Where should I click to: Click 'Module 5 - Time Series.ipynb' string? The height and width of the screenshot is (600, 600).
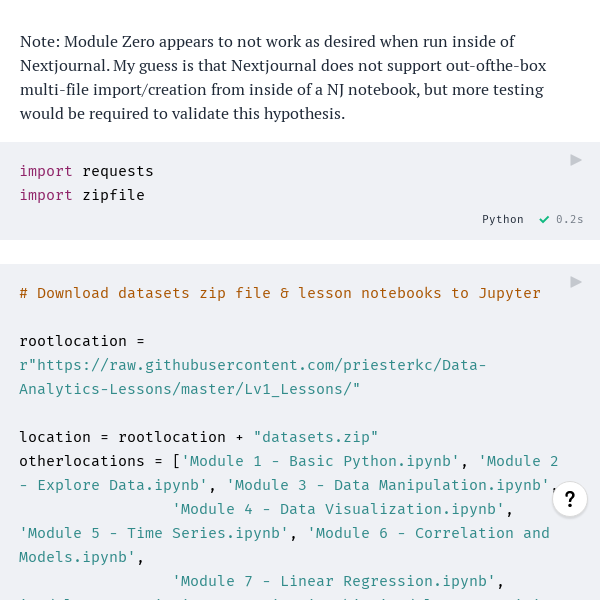(154, 533)
